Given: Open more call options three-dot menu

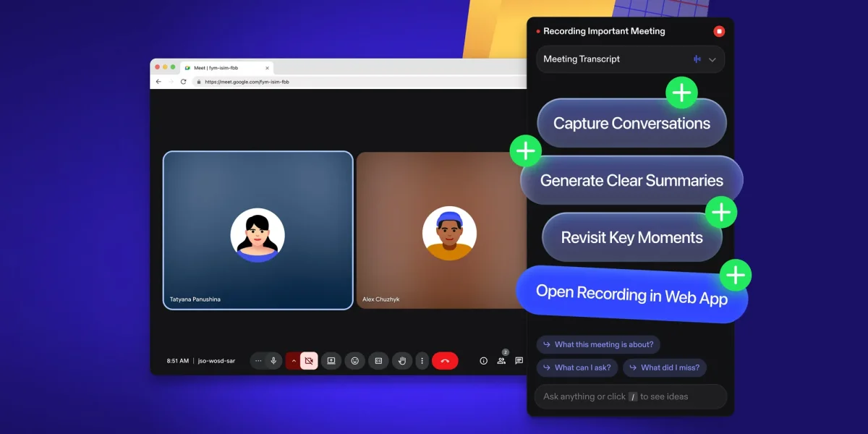Looking at the screenshot, I should tap(422, 360).
